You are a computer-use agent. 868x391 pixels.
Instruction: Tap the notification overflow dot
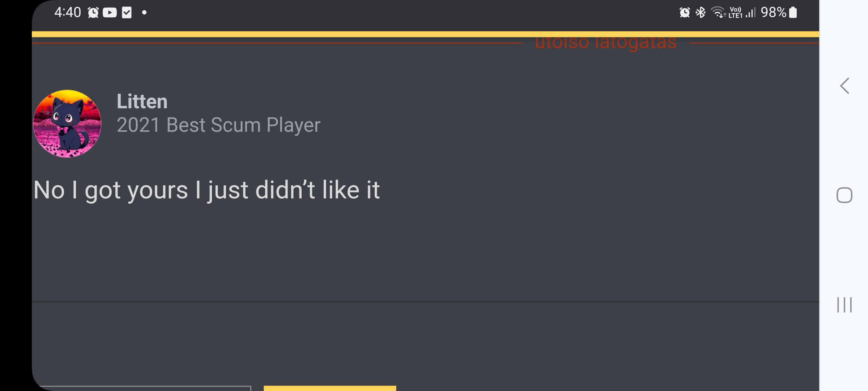click(x=144, y=13)
